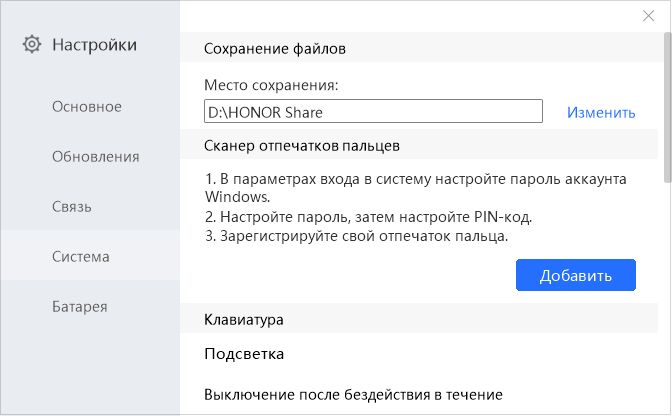
Task: Click the Изменить link
Action: pyautogui.click(x=601, y=112)
